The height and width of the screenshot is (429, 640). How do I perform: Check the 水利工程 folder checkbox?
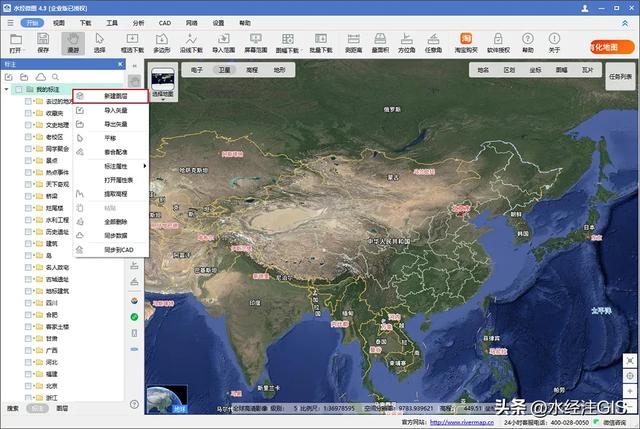click(x=28, y=220)
